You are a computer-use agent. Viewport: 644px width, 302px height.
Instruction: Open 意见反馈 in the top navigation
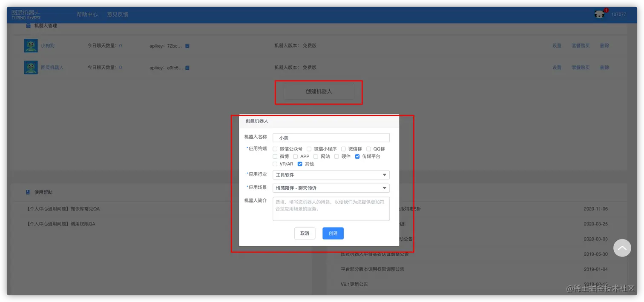click(118, 14)
